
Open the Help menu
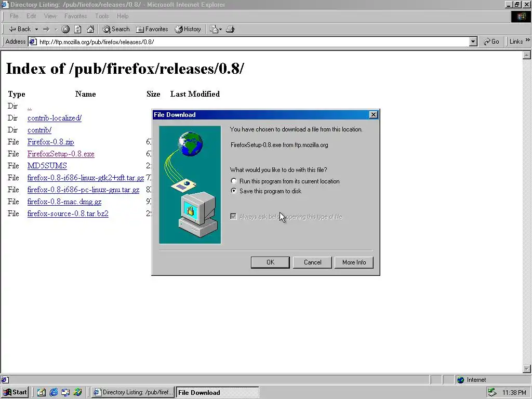[123, 16]
